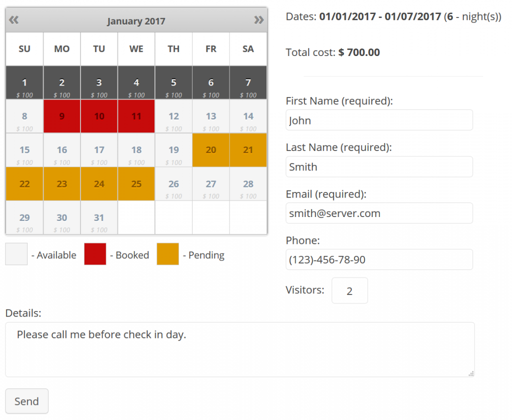Focus the Phone number field
This screenshot has width=512, height=420.
pos(379,259)
